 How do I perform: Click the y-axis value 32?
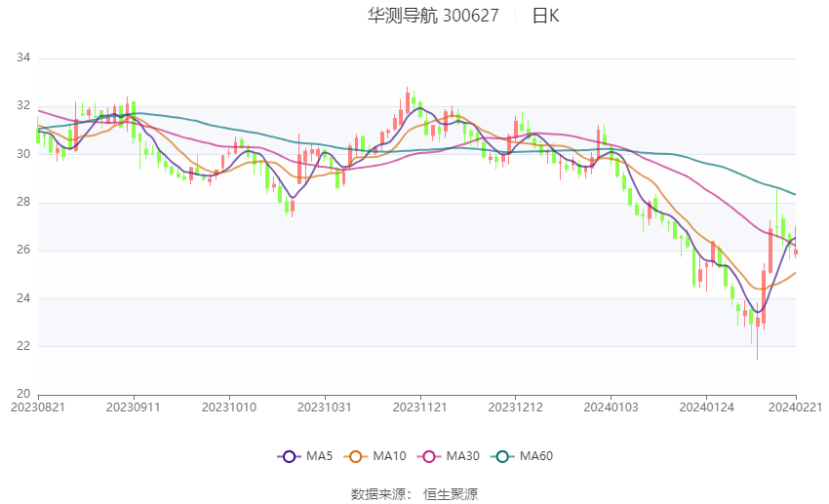[23, 105]
